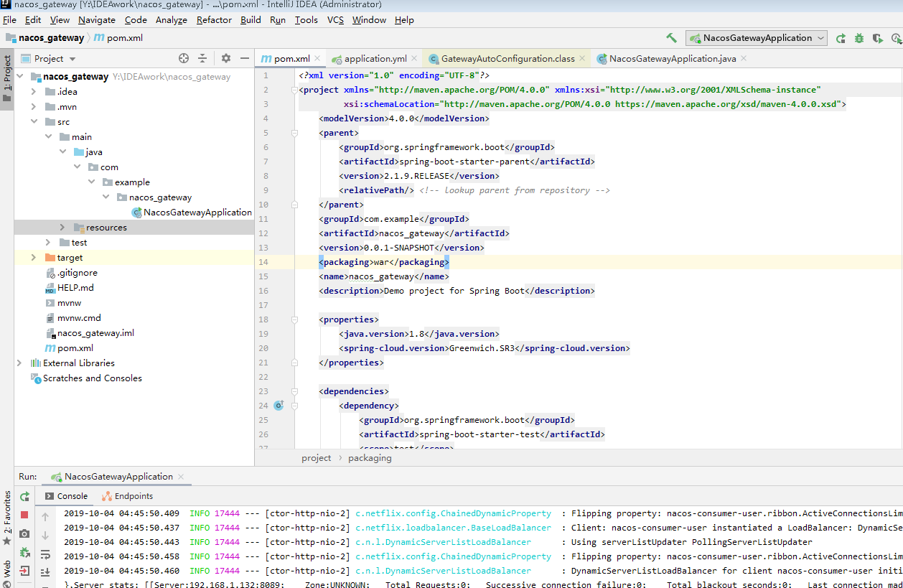Switch to NacosGatewayApplication.java tab
903x588 pixels.
tap(673, 59)
